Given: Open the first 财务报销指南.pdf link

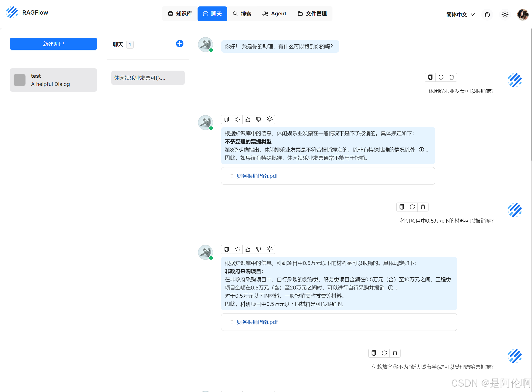Looking at the screenshot, I should (257, 176).
